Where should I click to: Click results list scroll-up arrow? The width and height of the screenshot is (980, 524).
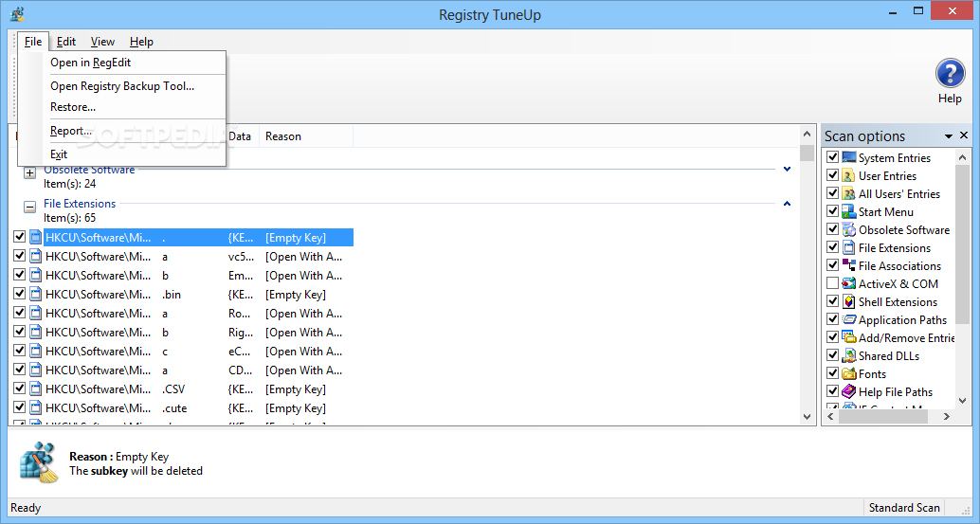point(807,135)
